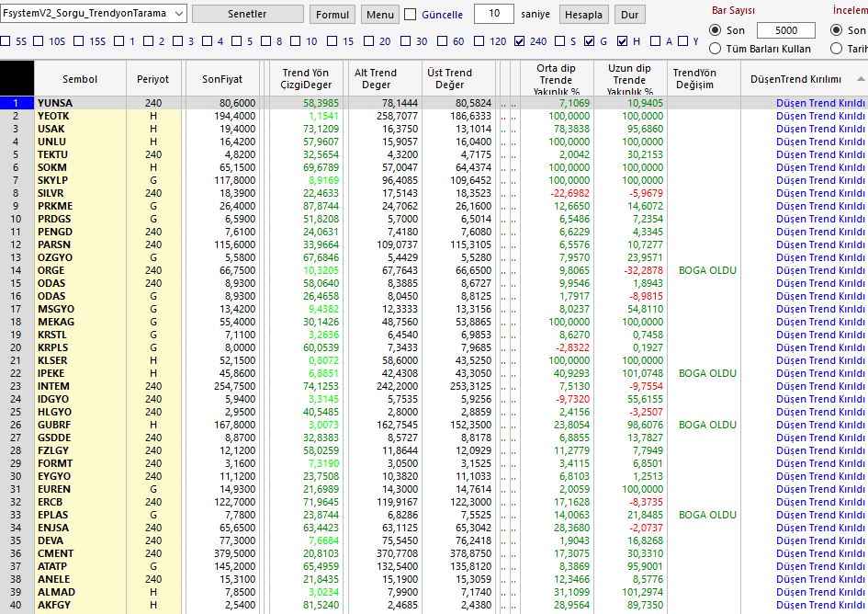Select the YEOTK symbol cell
Viewport: 868px width, 614px height.
(x=80, y=116)
